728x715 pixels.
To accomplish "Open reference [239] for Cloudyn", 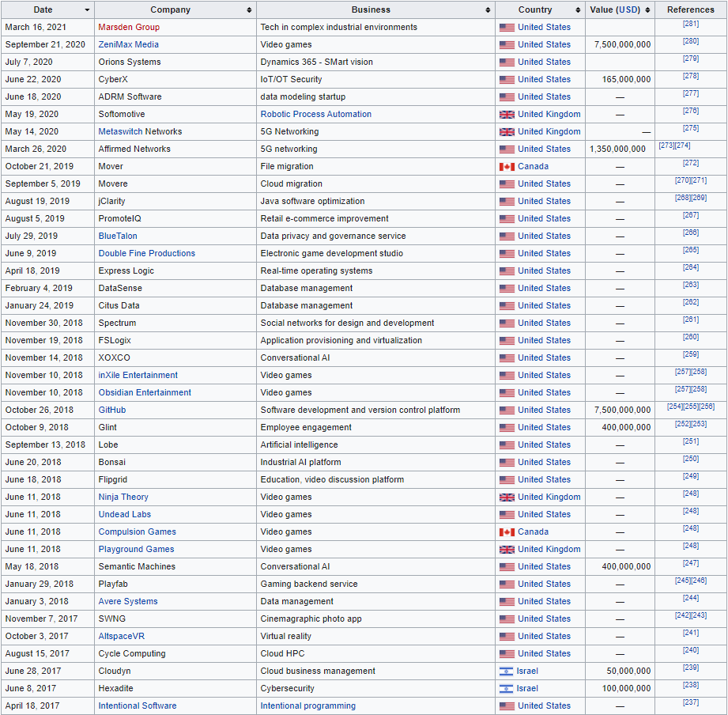I will pyautogui.click(x=691, y=668).
